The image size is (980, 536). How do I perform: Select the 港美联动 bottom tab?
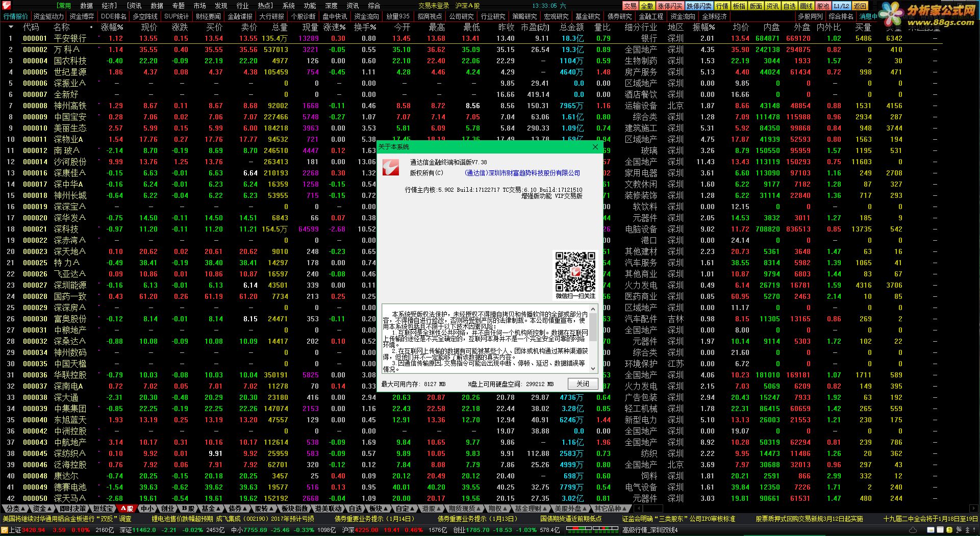[x=328, y=508]
